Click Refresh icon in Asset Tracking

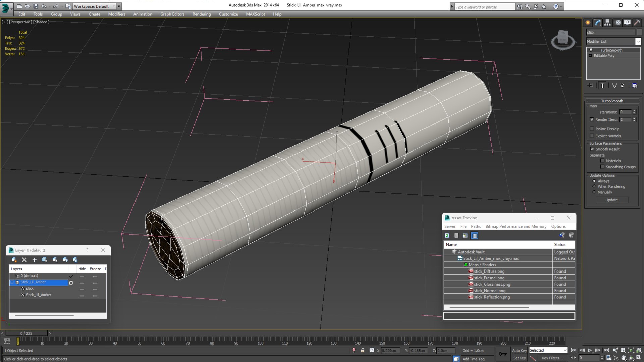coord(447,236)
